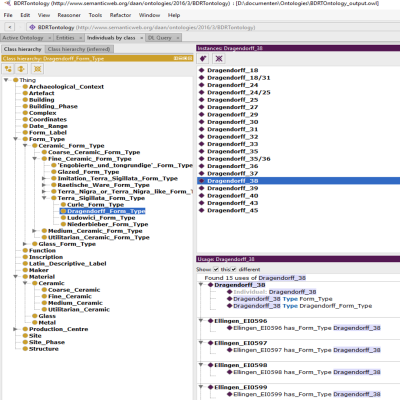Collapse the Ceramic_Form_Type node
The height and width of the screenshot is (400, 400).
click(25, 146)
